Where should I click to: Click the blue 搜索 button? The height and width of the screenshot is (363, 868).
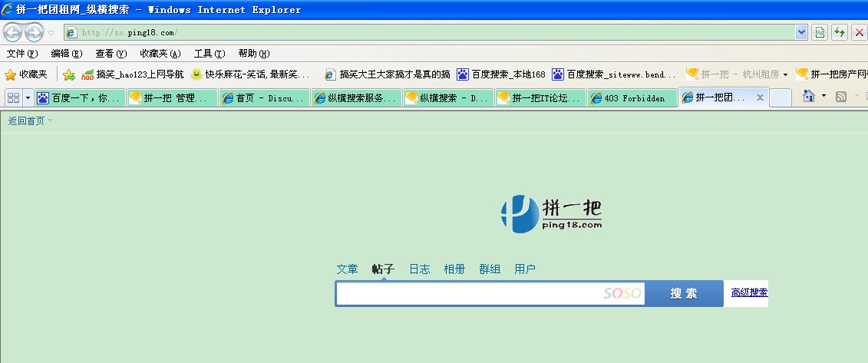pyautogui.click(x=685, y=293)
